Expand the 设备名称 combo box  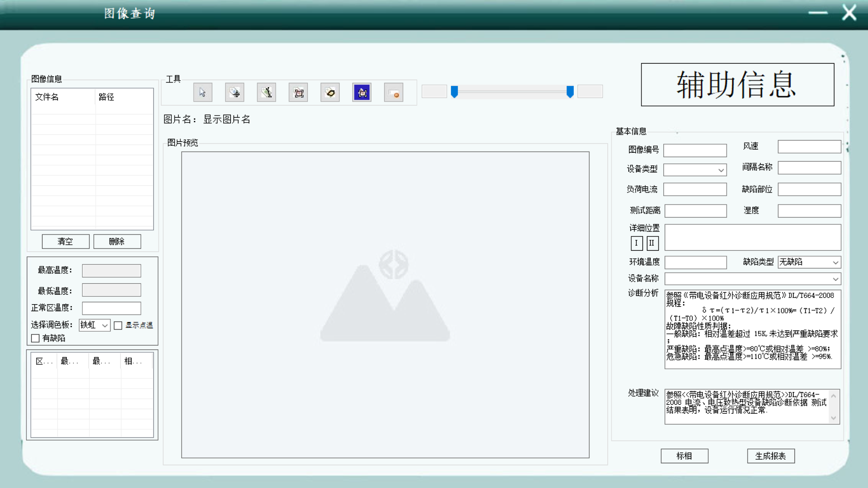835,279
